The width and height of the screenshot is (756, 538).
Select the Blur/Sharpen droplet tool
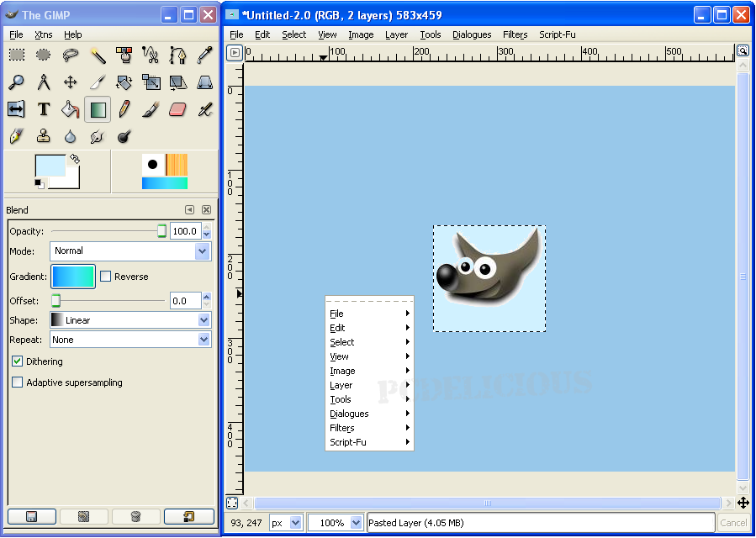pyautogui.click(x=71, y=136)
